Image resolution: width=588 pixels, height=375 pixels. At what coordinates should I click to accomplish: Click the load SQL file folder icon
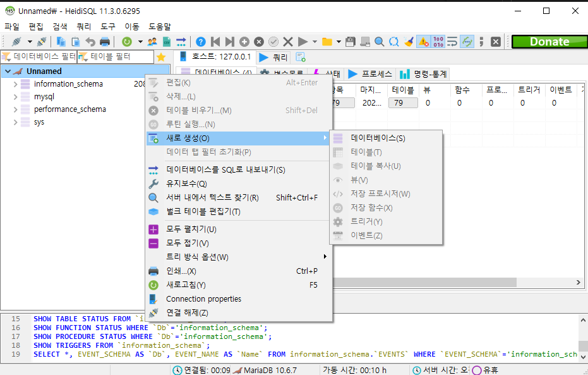coord(327,42)
